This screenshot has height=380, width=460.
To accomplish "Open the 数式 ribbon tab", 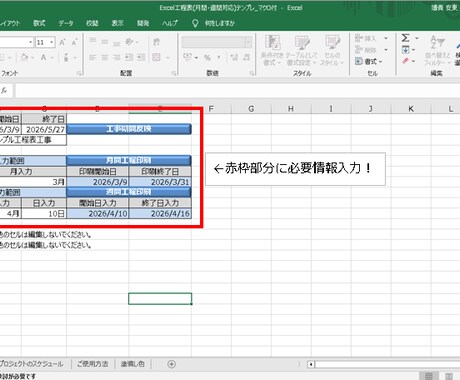I will click(39, 23).
